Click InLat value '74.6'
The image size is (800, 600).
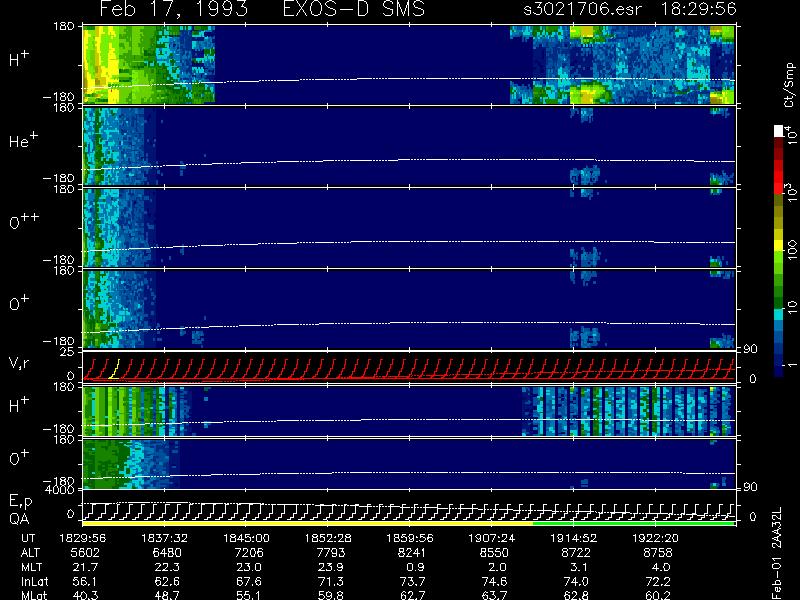click(x=494, y=581)
